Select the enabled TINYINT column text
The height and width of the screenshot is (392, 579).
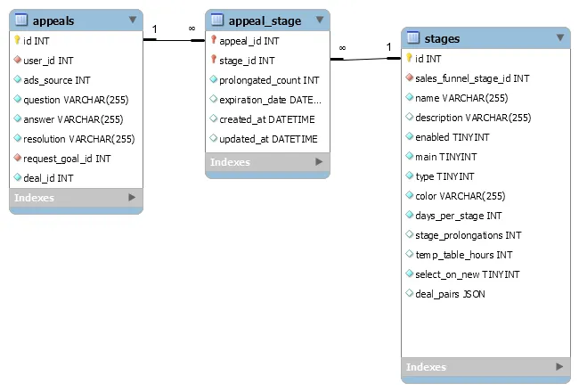click(x=453, y=137)
